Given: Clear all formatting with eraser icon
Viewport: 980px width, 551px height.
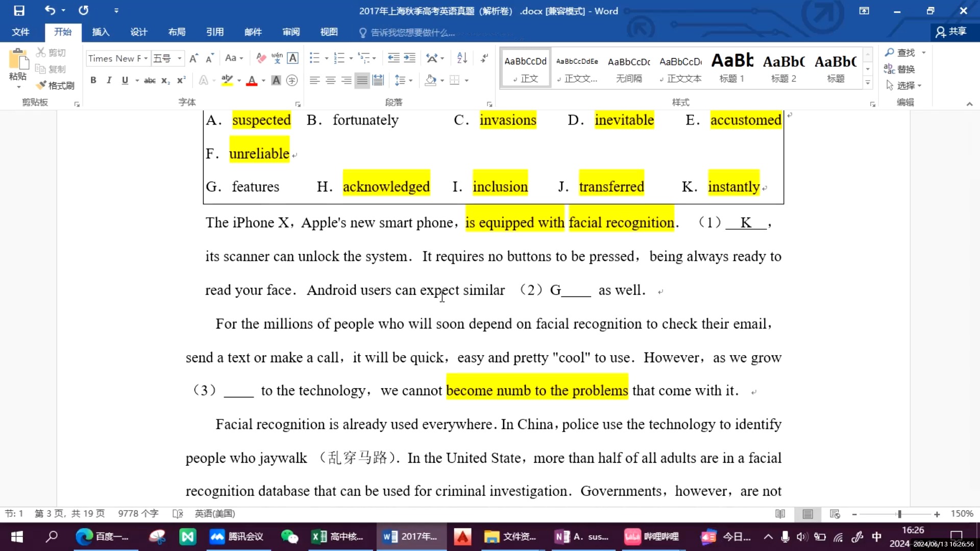Looking at the screenshot, I should [x=261, y=58].
